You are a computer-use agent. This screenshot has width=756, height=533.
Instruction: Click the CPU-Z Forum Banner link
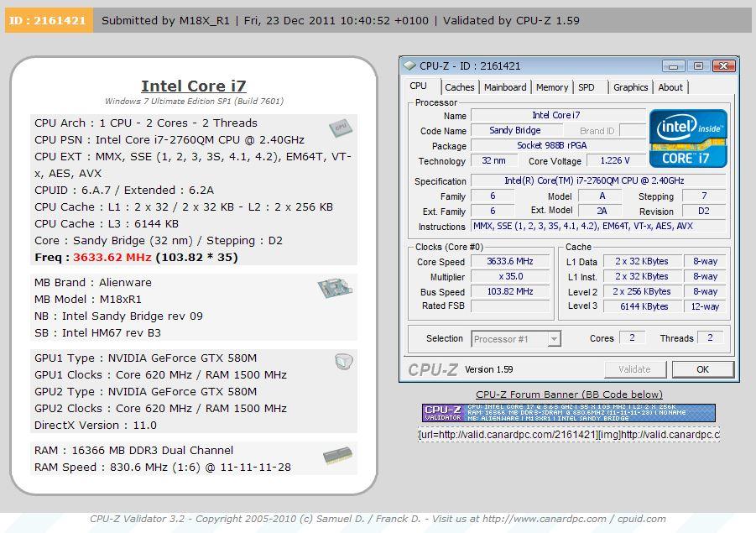point(569,395)
